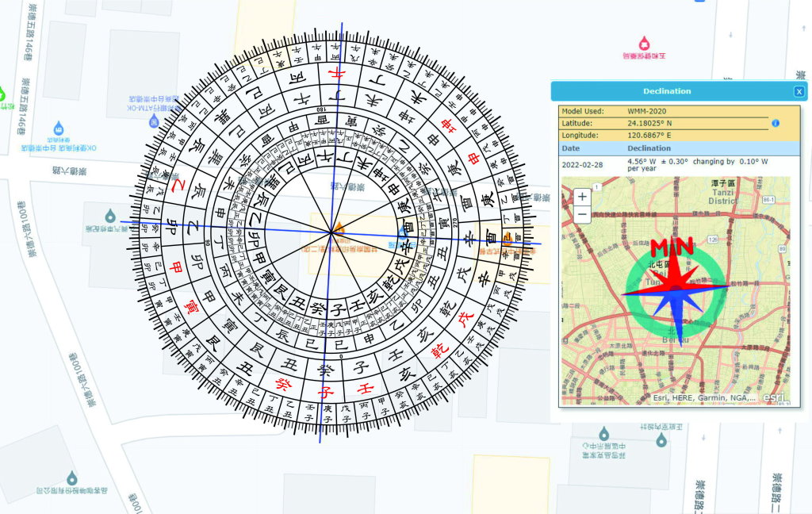
Task: Select the teal pin below the Declination panel
Action: click(x=604, y=433)
